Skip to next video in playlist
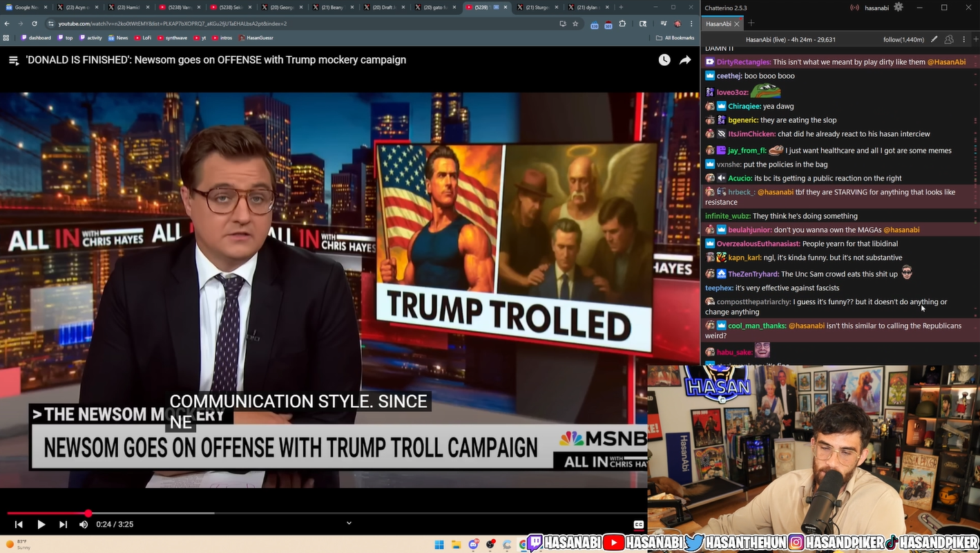The height and width of the screenshot is (553, 980). [x=63, y=525]
